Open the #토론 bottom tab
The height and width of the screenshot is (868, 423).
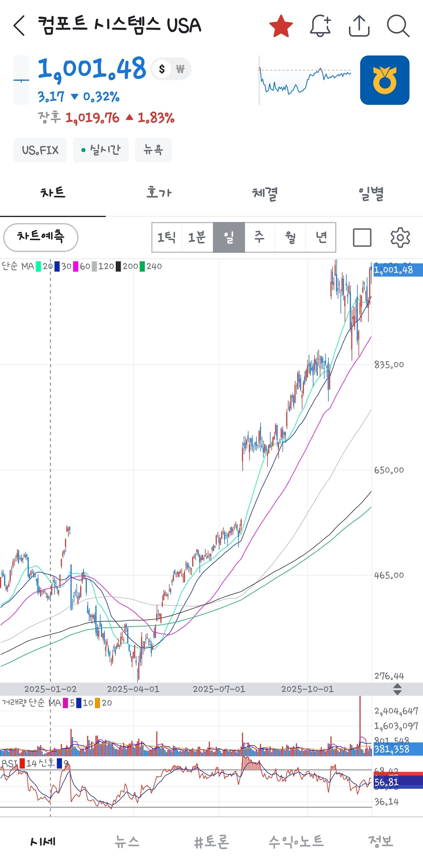point(211,842)
